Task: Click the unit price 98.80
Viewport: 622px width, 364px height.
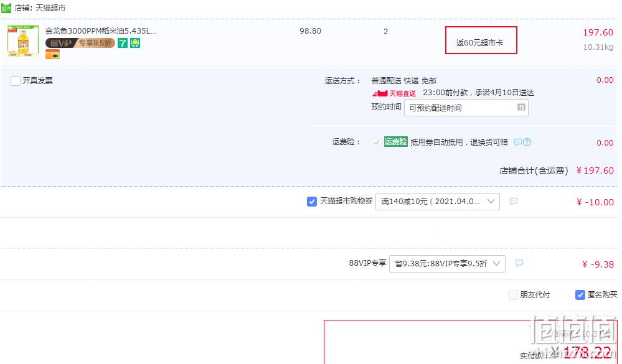Action: point(310,31)
